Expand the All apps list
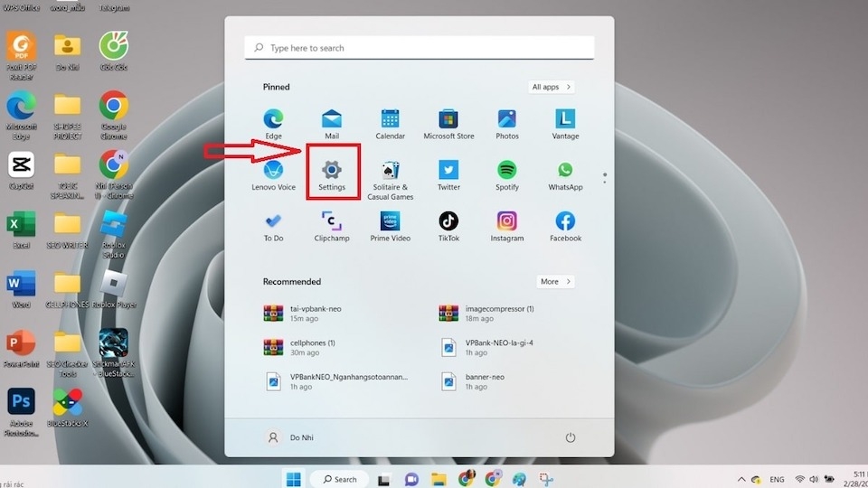This screenshot has width=868, height=488. click(x=552, y=87)
